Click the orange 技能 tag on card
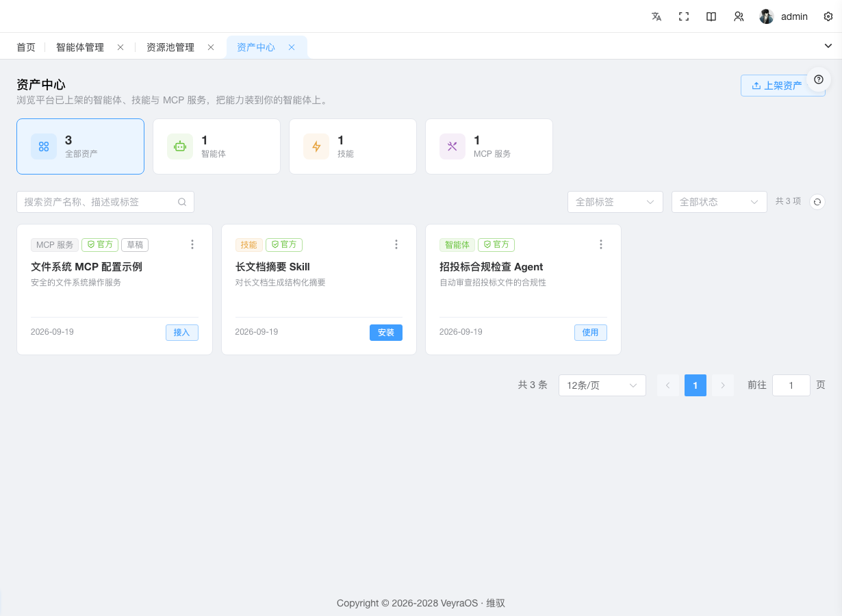Screen dimensions: 842x616 click(248, 244)
